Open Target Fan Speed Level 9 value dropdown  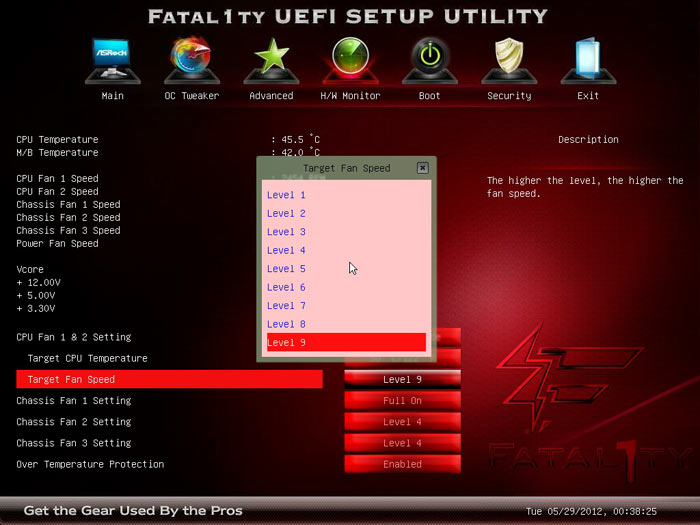pyautogui.click(x=402, y=379)
